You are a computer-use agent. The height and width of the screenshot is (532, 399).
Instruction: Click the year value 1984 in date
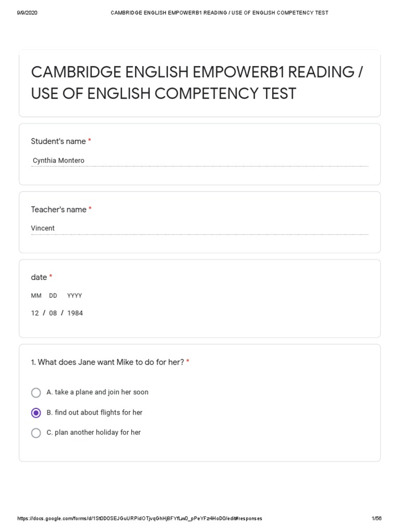tap(75, 313)
